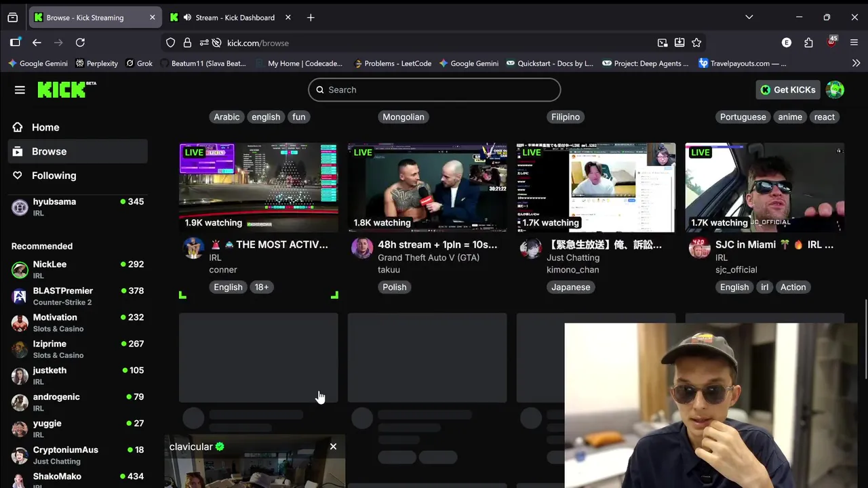
Task: Open the Perplexity bookmark
Action: (97, 63)
